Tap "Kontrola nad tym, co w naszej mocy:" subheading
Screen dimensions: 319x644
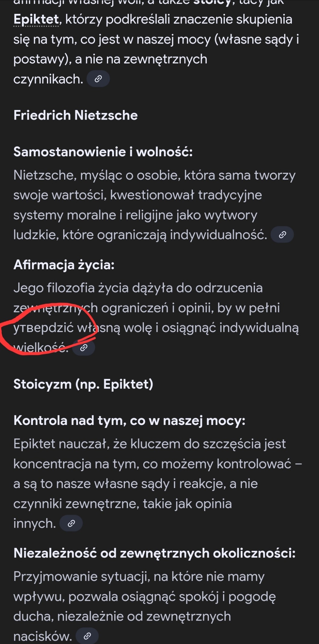129,420
